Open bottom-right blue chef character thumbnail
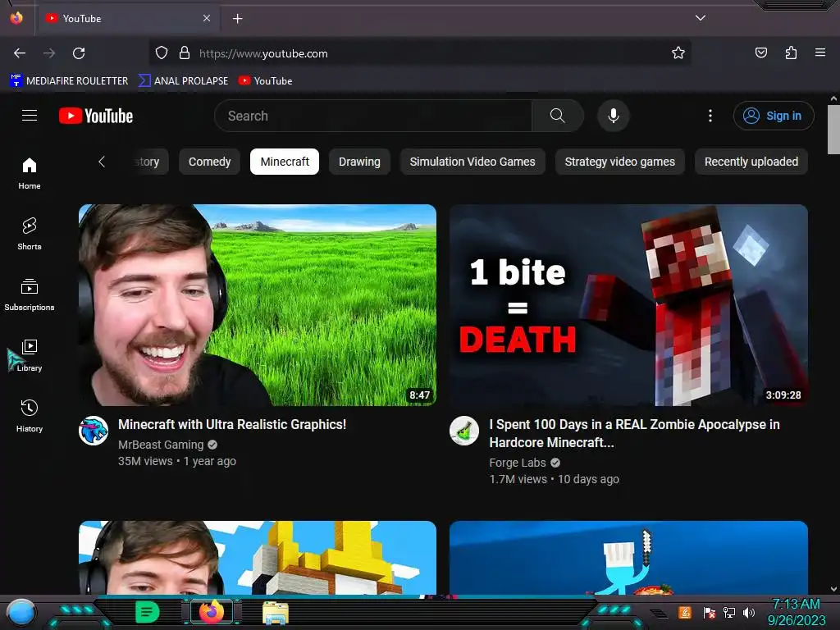 [x=628, y=557]
